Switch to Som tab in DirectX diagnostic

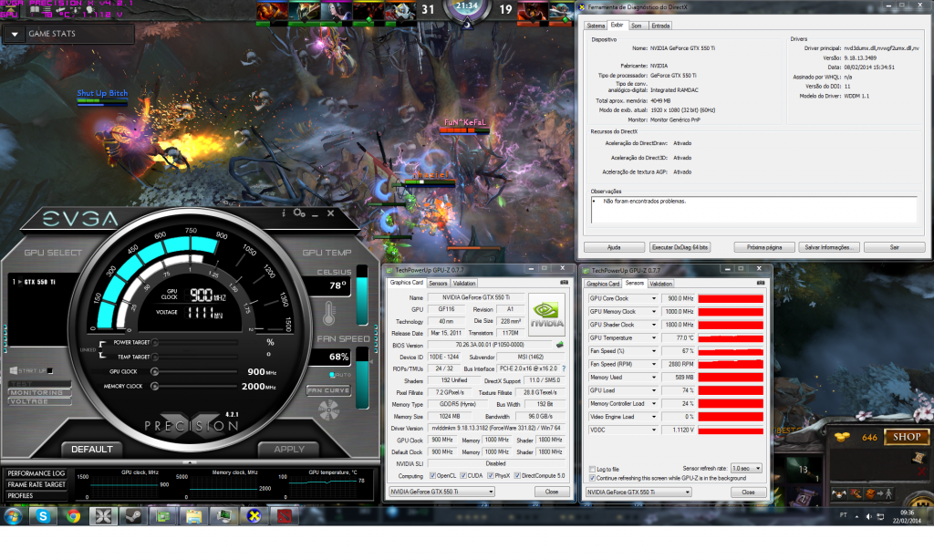click(636, 26)
